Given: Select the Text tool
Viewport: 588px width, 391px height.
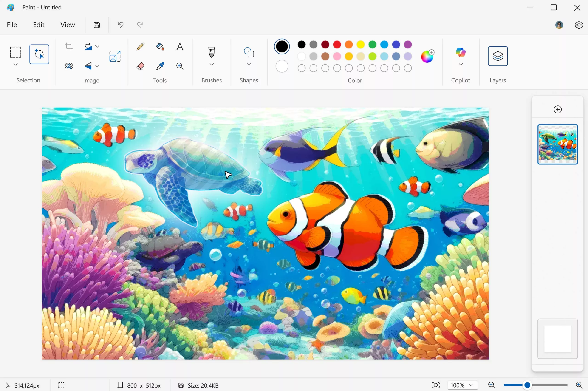Looking at the screenshot, I should [180, 47].
